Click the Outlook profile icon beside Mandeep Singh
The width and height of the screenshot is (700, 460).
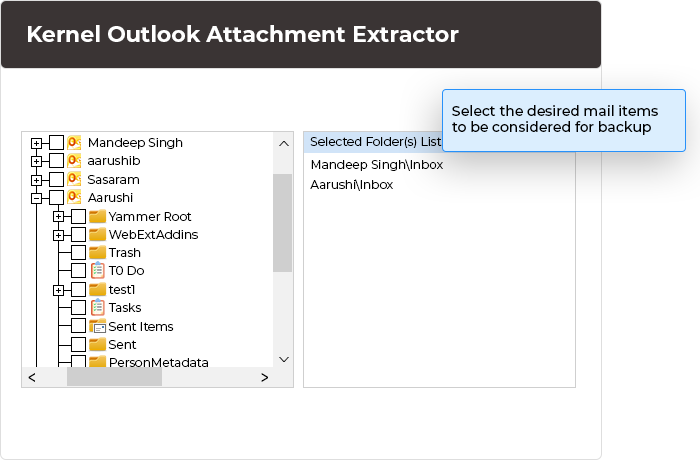(x=75, y=143)
